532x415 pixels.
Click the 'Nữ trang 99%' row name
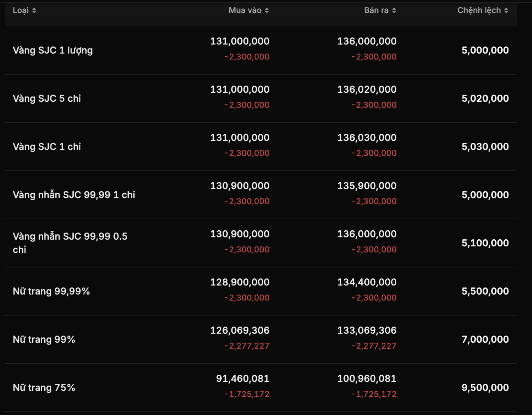[x=44, y=340]
